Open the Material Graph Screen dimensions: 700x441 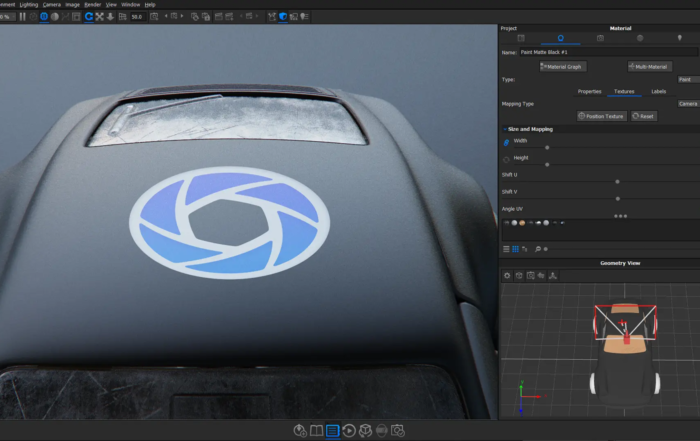point(562,67)
